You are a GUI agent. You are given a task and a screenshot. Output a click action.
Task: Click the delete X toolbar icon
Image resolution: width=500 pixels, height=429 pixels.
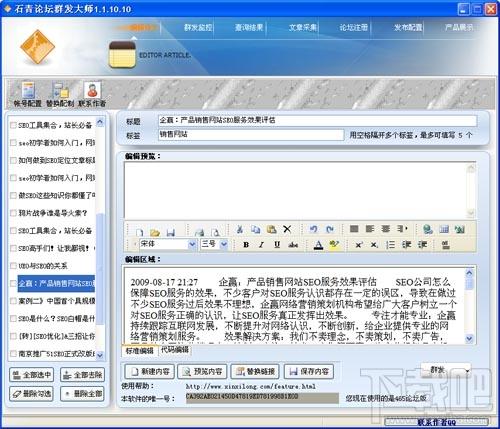pos(287,229)
